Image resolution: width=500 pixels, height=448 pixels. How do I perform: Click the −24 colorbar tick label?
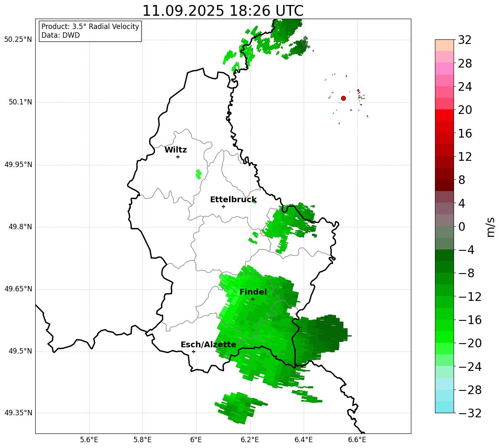[470, 367]
